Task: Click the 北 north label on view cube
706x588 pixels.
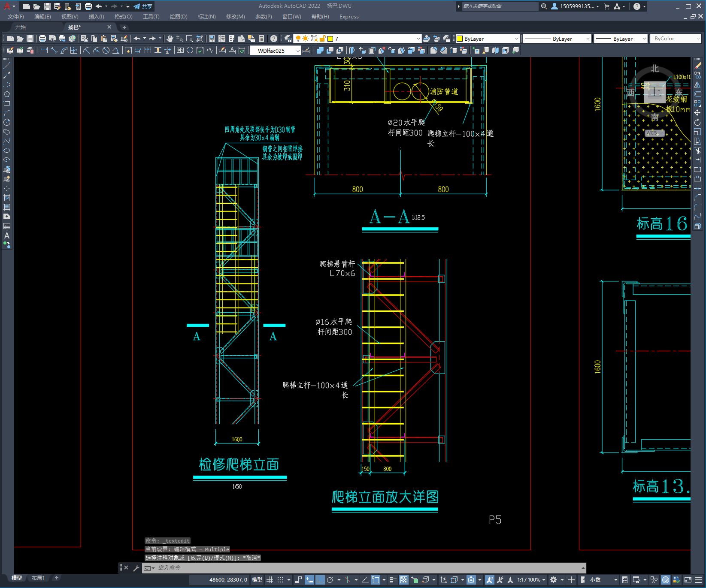Action: (655, 69)
